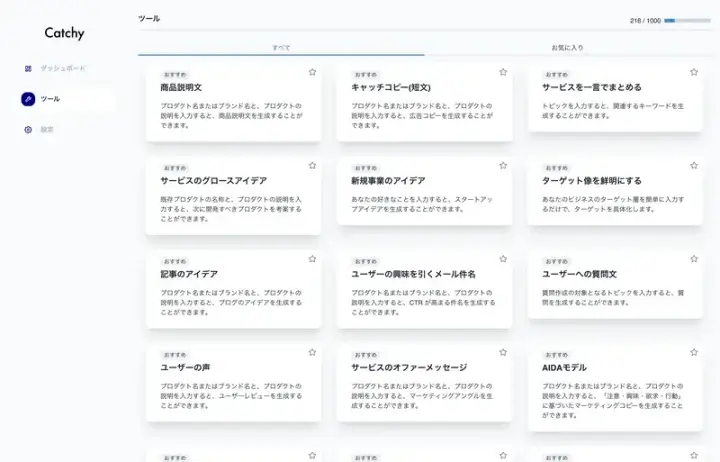Star the キャッチコピー(短文) tool
The image size is (720, 462).
(x=503, y=72)
